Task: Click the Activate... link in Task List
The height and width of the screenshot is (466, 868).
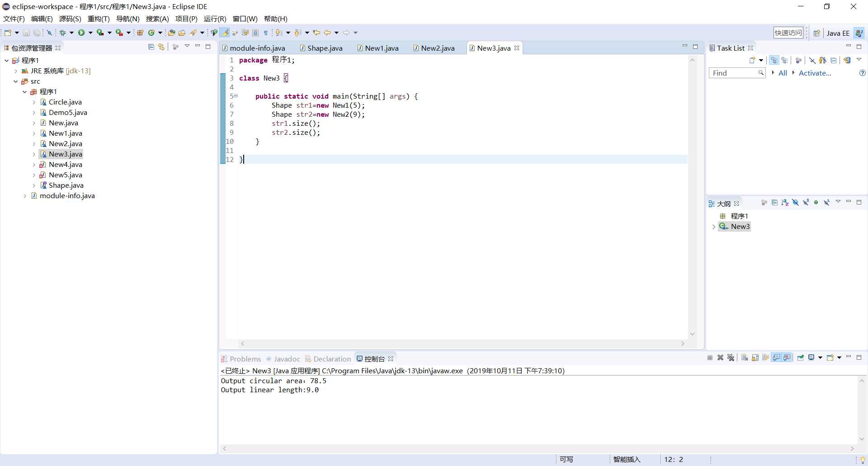Action: pos(815,73)
